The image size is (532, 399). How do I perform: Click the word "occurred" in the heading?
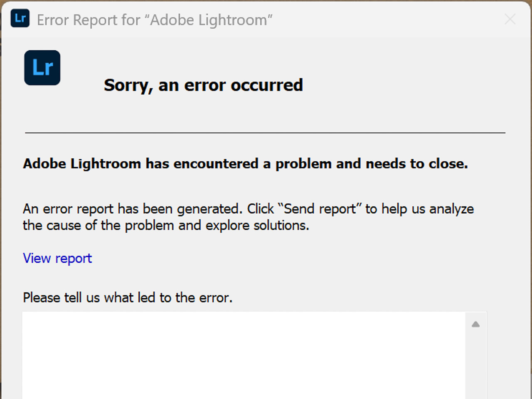(267, 85)
